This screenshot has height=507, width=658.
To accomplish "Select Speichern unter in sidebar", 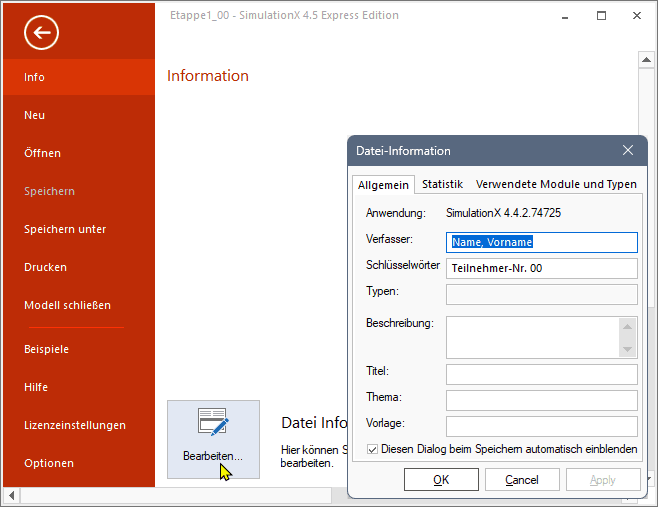I will tap(65, 229).
